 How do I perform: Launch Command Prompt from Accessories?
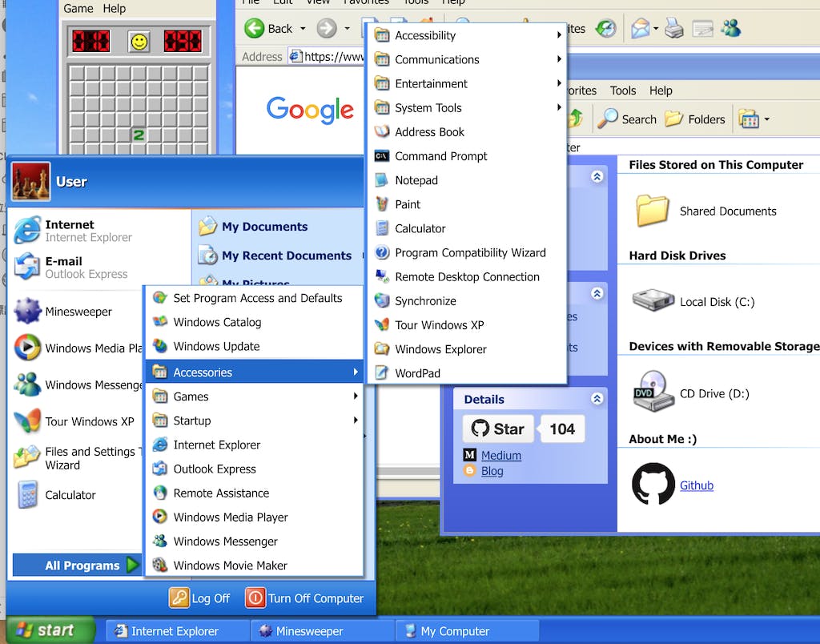click(440, 156)
